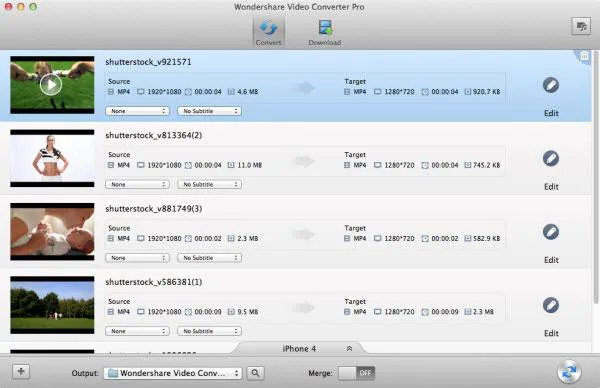This screenshot has width=600, height=388.
Task: Click the file name shutterstock_v881749(3)
Action: (x=153, y=209)
